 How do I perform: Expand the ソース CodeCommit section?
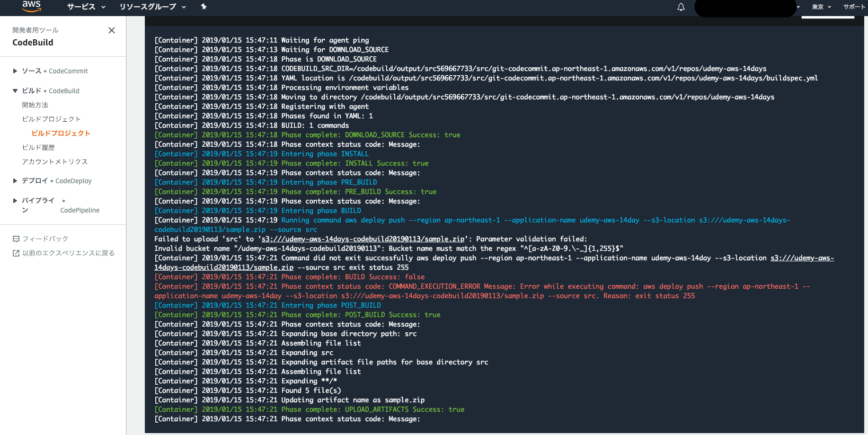15,71
